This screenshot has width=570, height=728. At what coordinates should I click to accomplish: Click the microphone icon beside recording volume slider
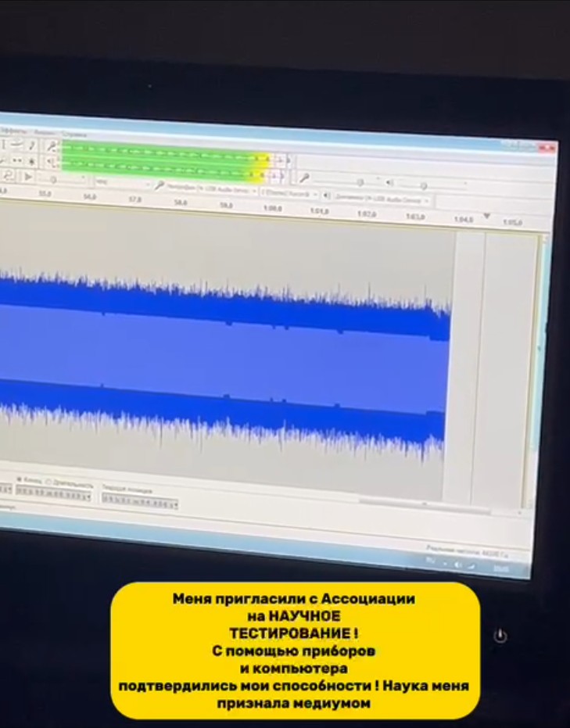303,178
